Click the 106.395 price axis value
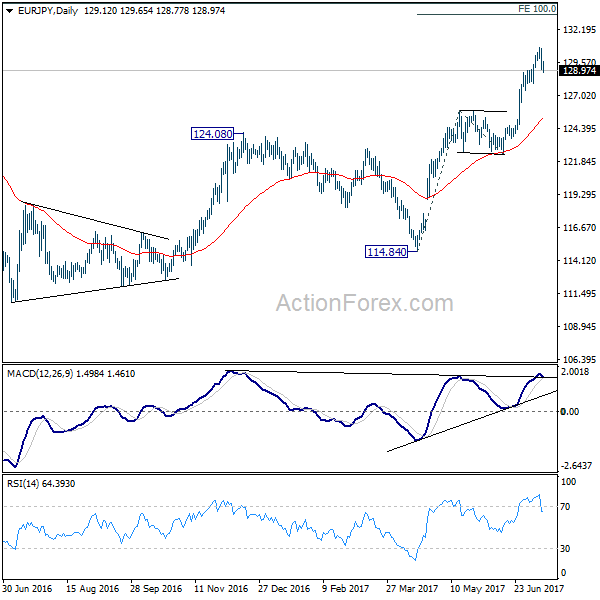This screenshot has width=600, height=600. 579,359
